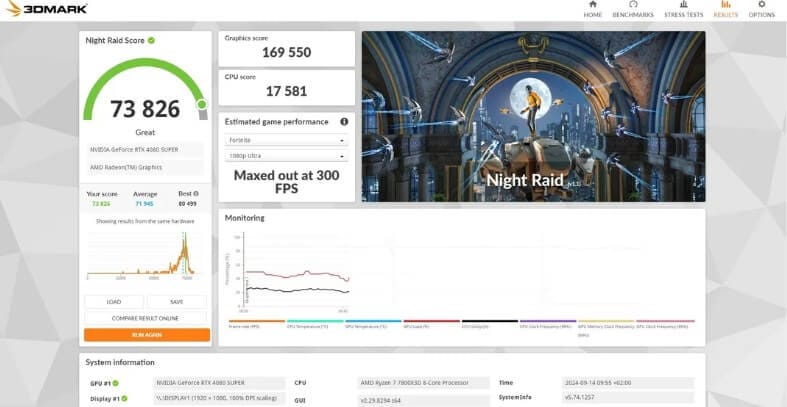
Task: Click the Night Raid title on image
Action: [x=525, y=180]
